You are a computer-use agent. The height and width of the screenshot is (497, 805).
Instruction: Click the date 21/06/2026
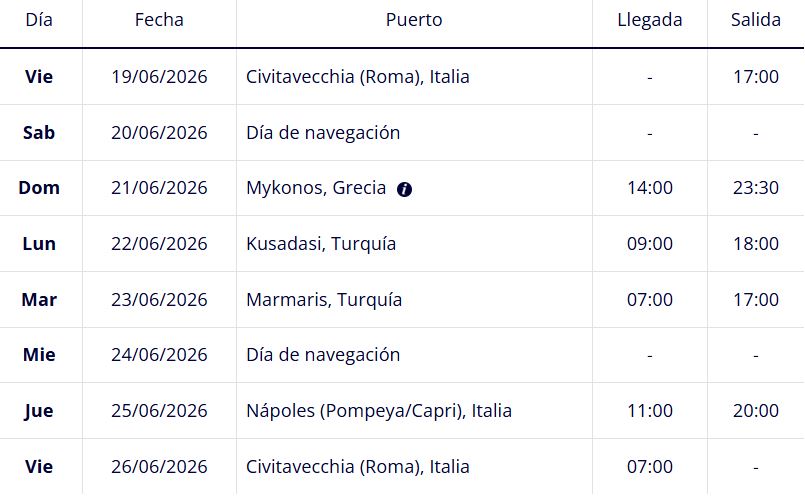point(159,188)
